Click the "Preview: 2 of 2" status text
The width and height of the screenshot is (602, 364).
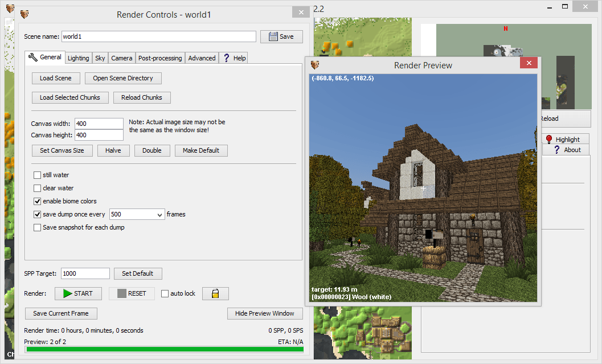pos(45,342)
